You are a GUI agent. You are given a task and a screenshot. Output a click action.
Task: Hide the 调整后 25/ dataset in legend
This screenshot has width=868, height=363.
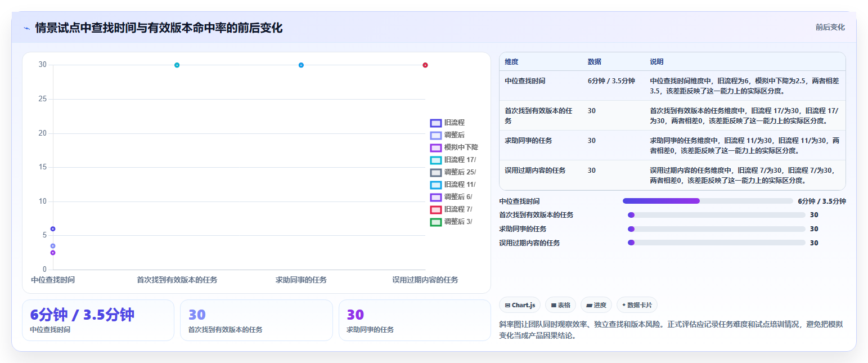(453, 172)
